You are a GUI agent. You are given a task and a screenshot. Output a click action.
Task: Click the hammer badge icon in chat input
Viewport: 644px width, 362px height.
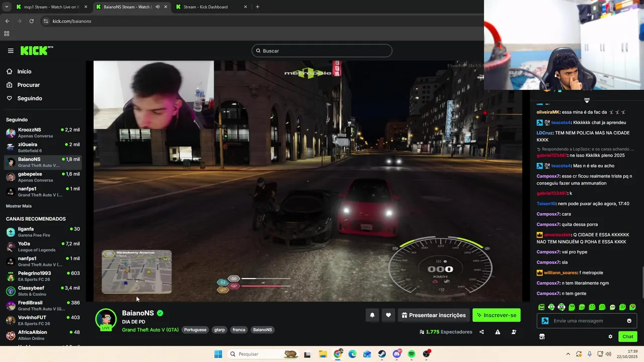(545, 321)
